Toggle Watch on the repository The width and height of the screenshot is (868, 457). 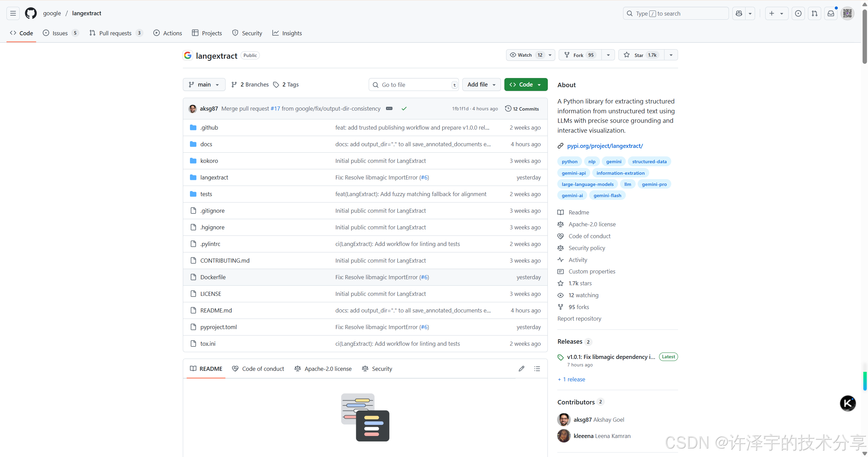click(x=531, y=55)
